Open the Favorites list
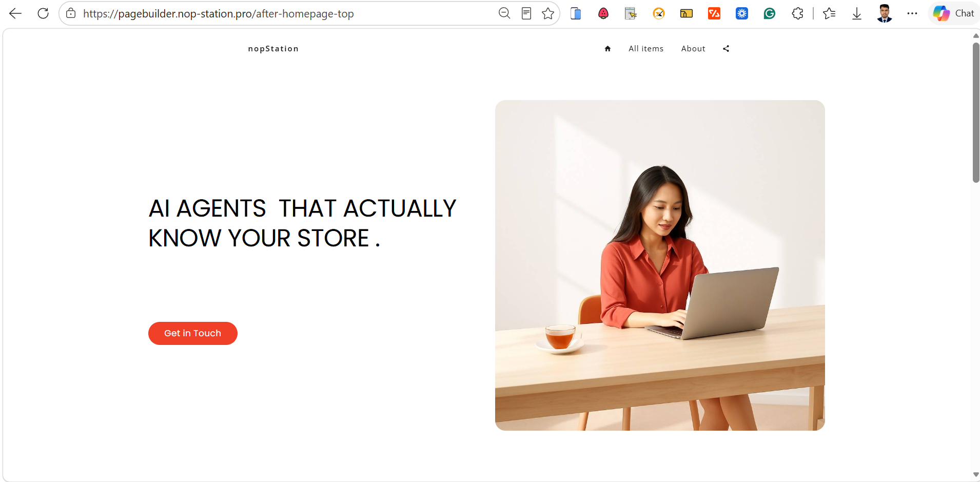This screenshot has width=980, height=482. [829, 13]
